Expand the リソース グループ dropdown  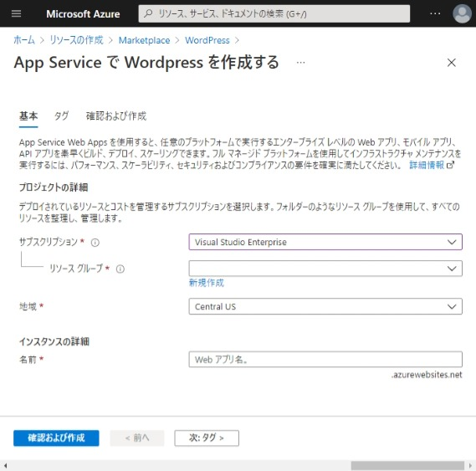click(x=325, y=269)
